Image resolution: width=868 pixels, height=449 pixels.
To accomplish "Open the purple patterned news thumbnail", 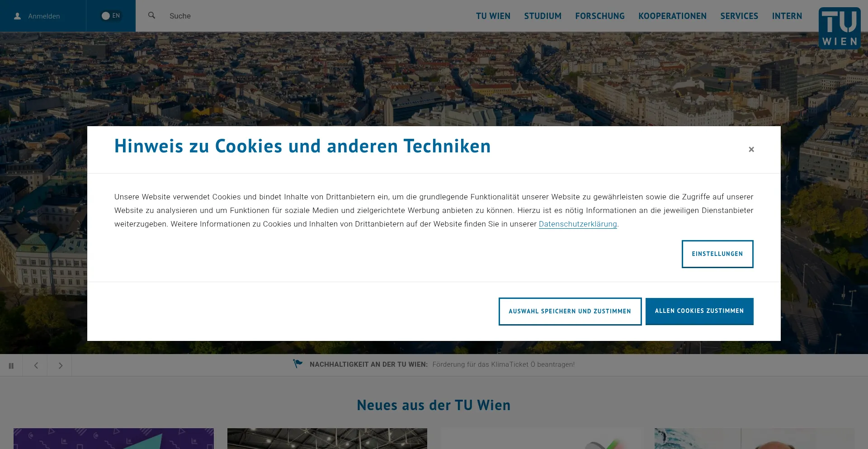I will pyautogui.click(x=113, y=439).
